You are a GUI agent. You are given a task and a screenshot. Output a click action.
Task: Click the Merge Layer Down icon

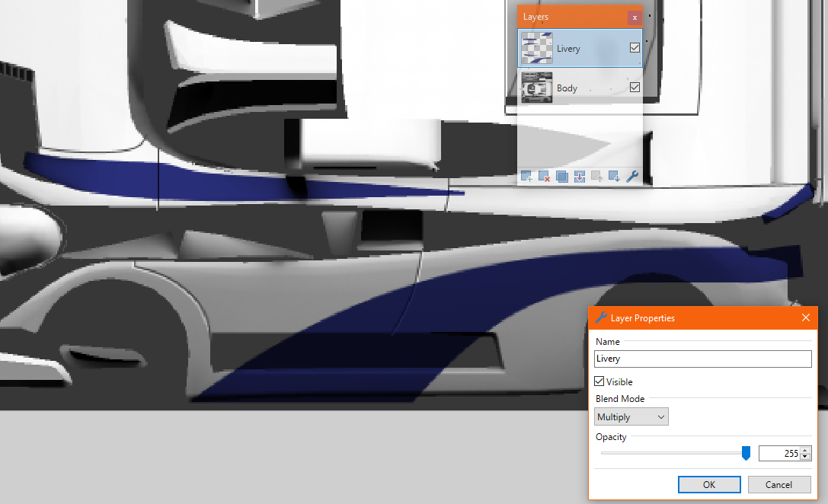click(579, 177)
